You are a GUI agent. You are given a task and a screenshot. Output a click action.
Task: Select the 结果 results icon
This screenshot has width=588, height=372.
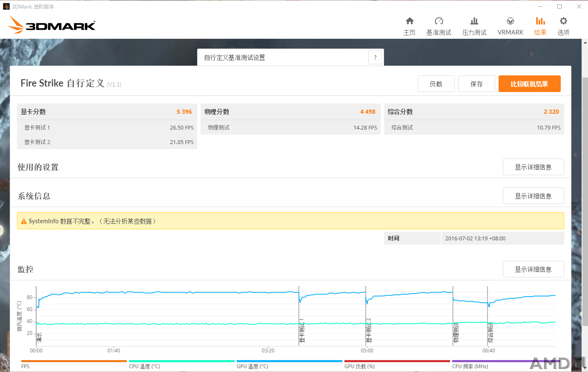[540, 21]
